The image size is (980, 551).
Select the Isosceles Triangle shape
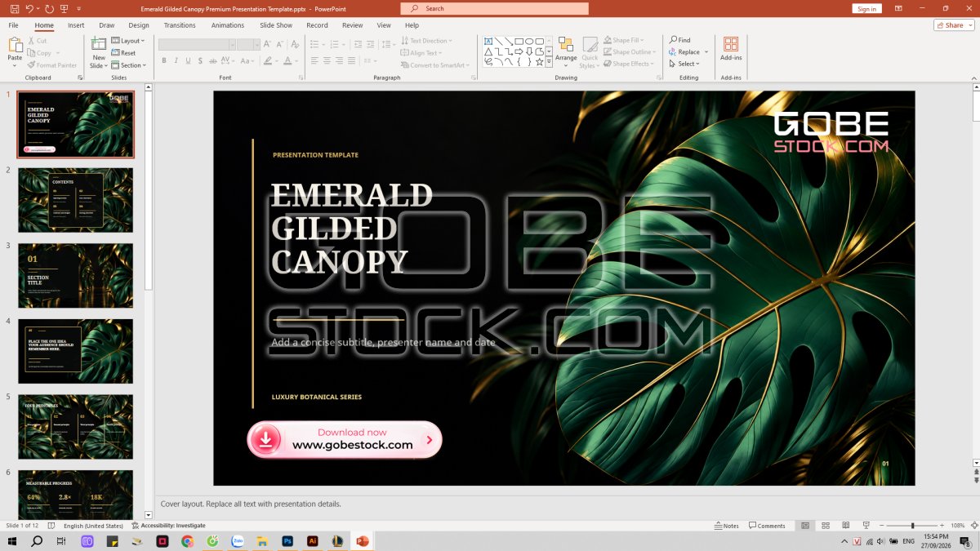click(488, 51)
